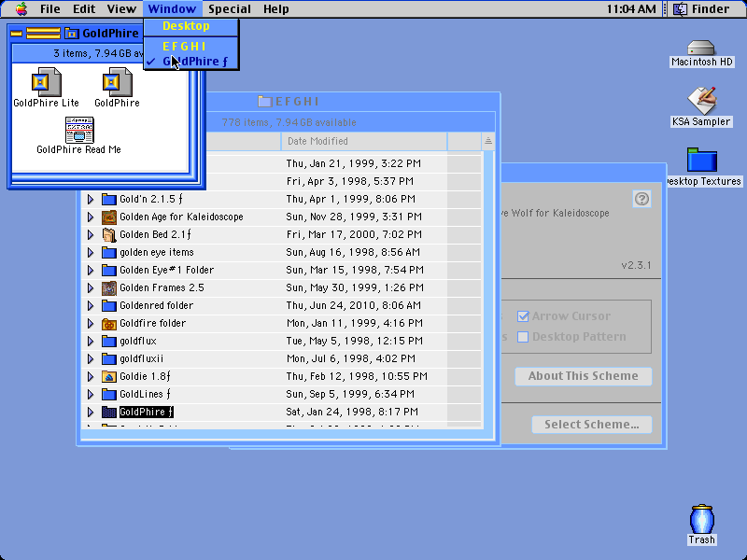Select the Golden Age for Kaleidoscope icon
The width and height of the screenshot is (747, 560).
point(109,217)
